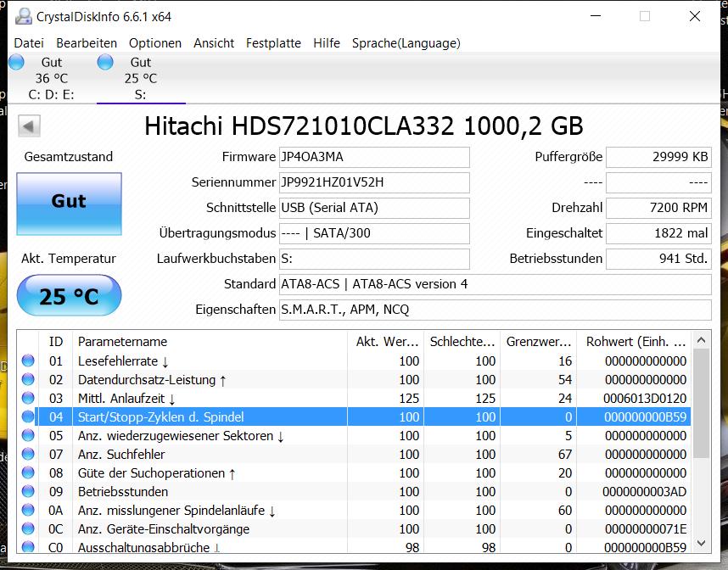
Task: Click the Betriebsstunden field 941 Std.
Action: point(658,259)
